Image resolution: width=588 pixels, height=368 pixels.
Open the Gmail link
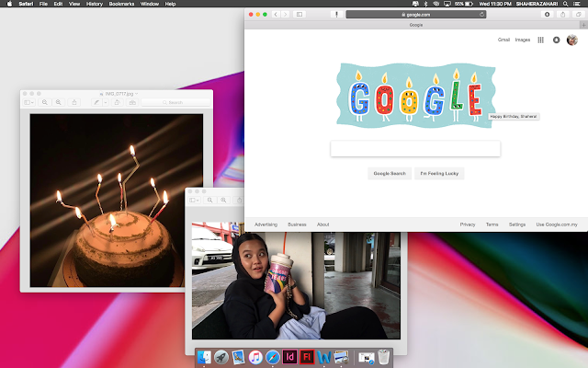[x=503, y=40]
